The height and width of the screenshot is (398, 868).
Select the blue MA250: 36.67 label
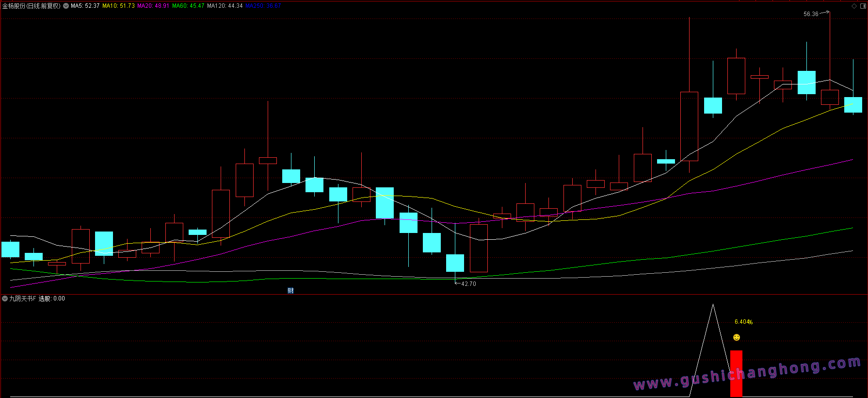point(263,6)
